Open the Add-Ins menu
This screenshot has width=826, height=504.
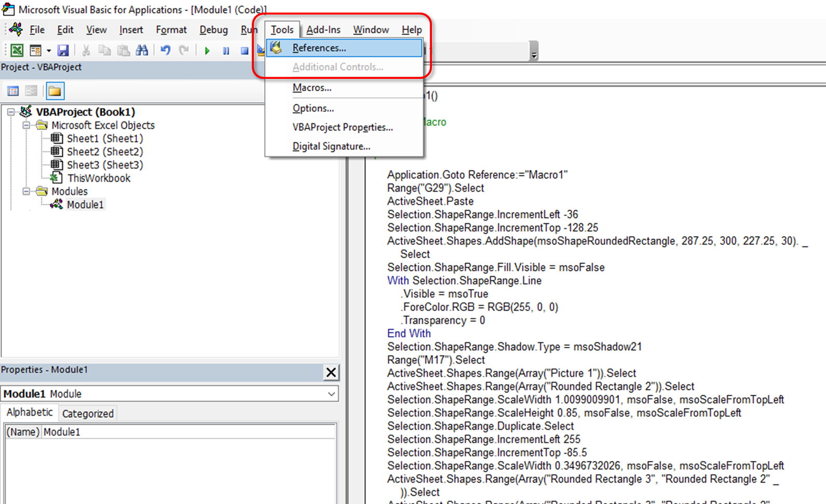tap(323, 30)
